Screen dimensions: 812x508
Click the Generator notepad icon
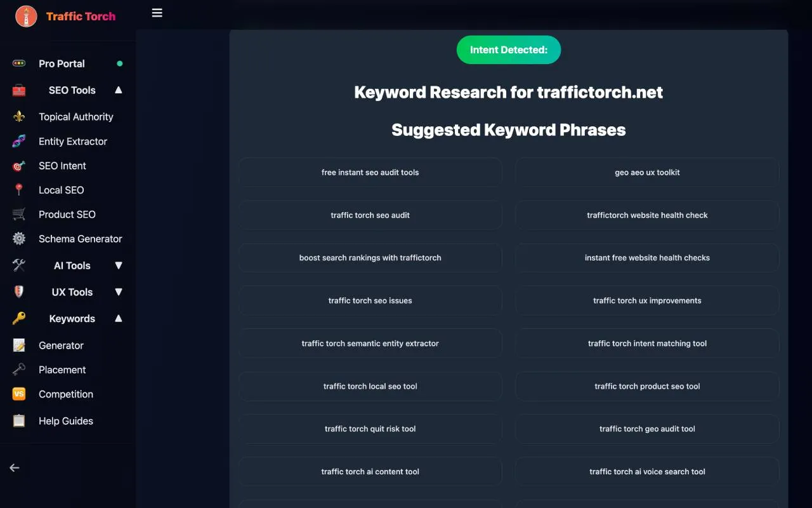19,345
